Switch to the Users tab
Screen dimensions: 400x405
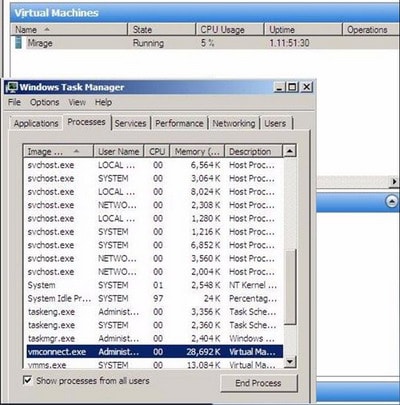[275, 123]
